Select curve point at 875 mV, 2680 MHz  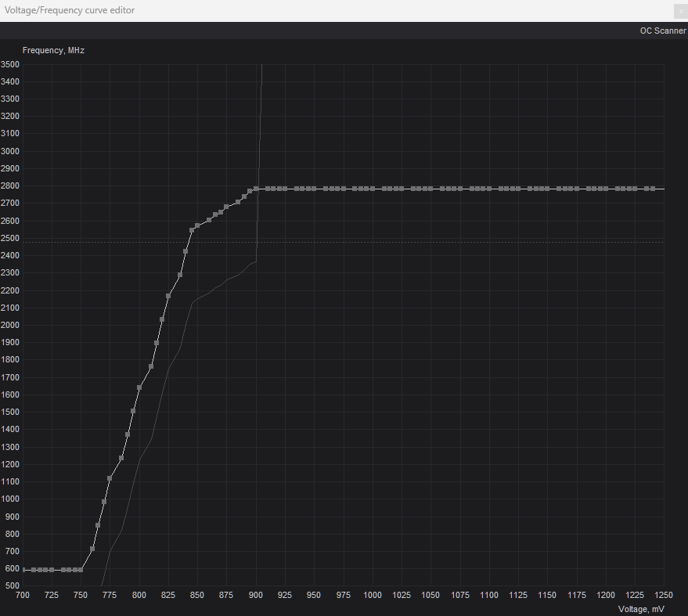(226, 207)
